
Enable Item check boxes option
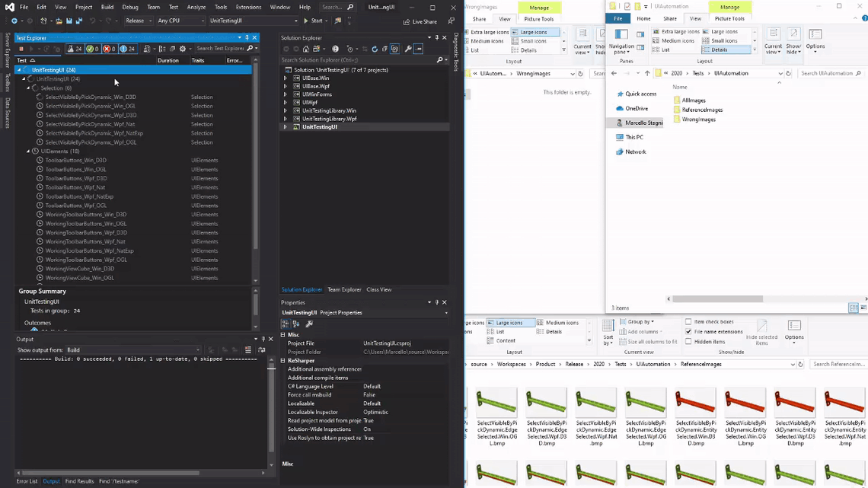688,322
